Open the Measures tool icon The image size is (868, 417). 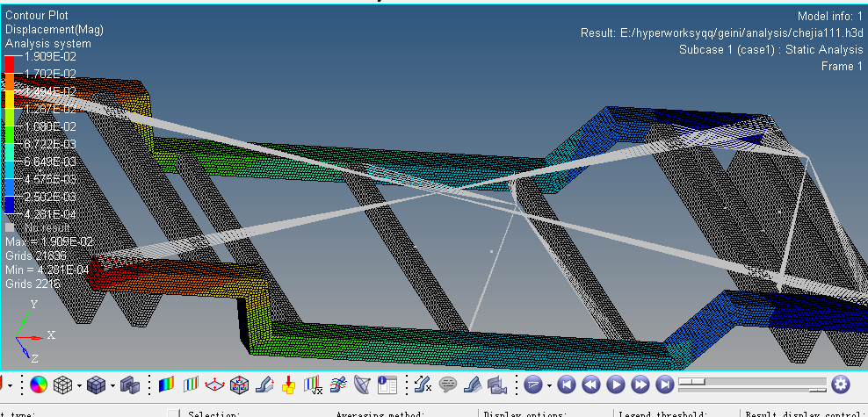coord(423,385)
